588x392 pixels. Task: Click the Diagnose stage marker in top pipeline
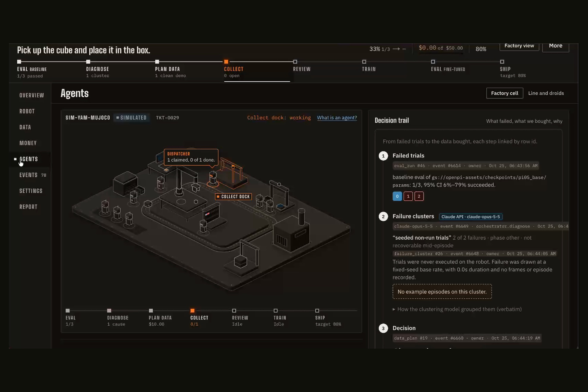point(88,62)
